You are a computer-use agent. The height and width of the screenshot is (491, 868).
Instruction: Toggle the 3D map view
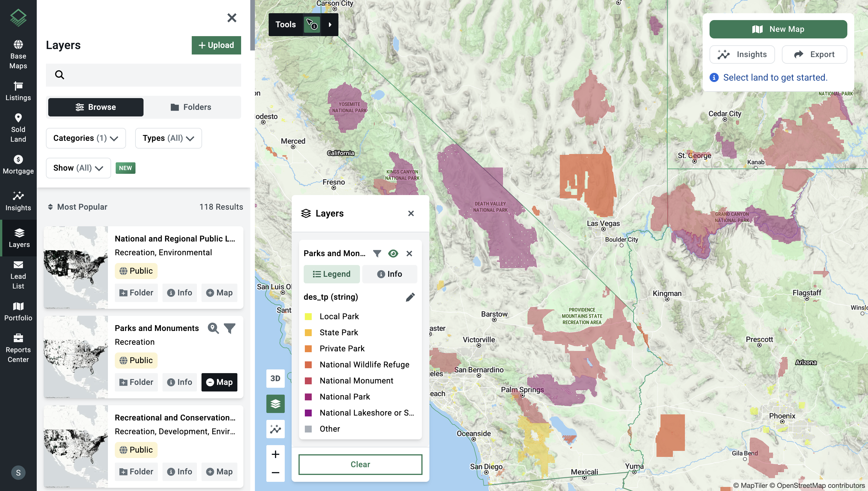pos(275,378)
